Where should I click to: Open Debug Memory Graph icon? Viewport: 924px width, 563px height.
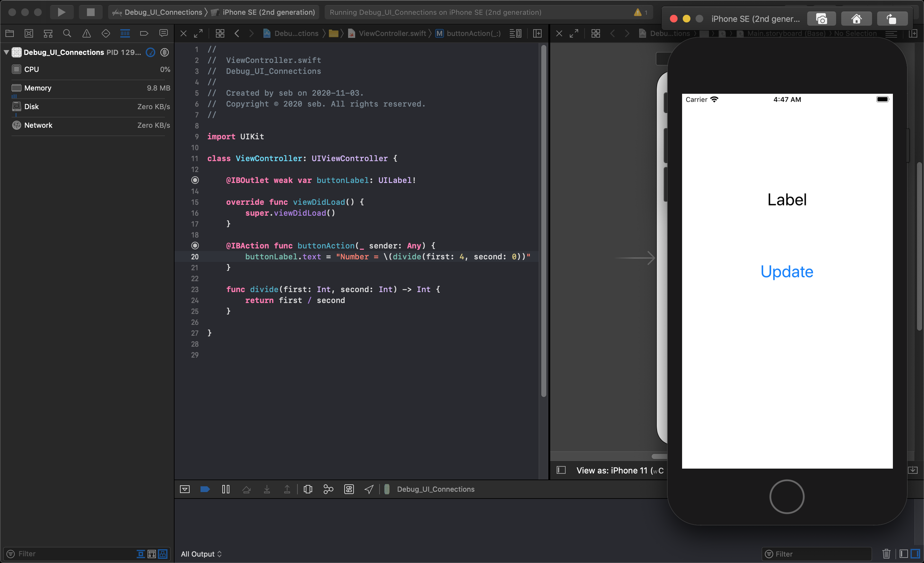329,489
